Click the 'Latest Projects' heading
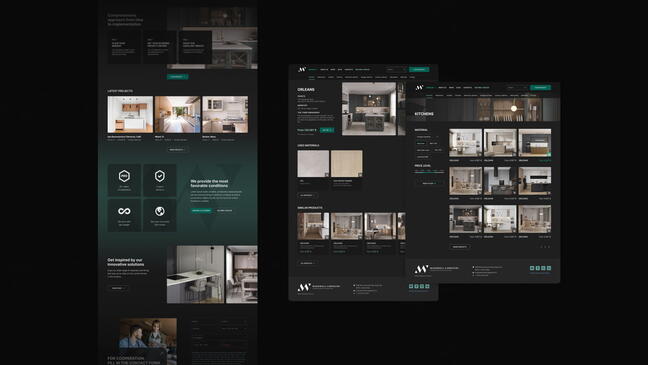Image resolution: width=648 pixels, height=365 pixels. coord(120,91)
